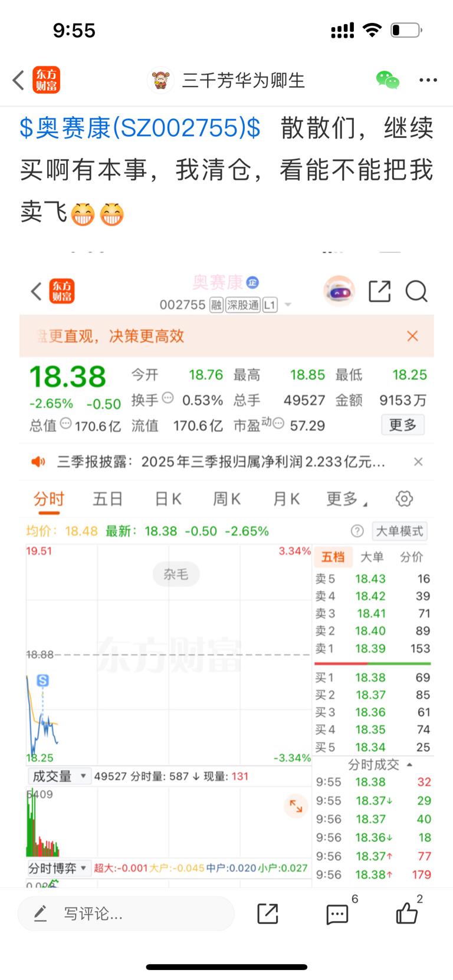The width and height of the screenshot is (453, 980).
Task: Switch to the 月K chart tab
Action: [x=287, y=499]
